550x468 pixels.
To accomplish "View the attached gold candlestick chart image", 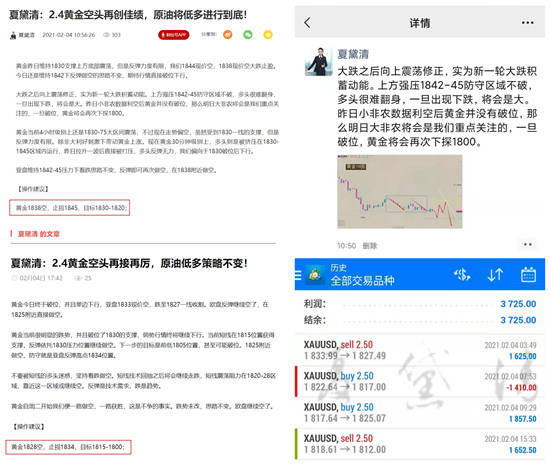I will 400,192.
